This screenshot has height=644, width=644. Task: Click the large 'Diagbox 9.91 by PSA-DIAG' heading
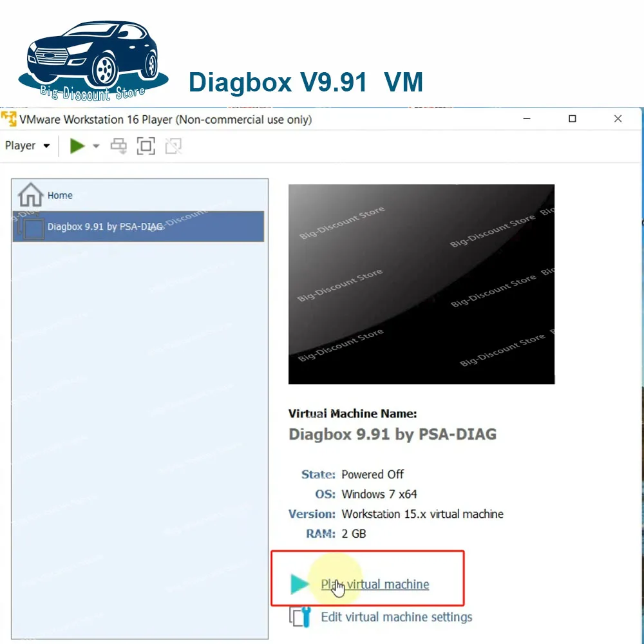pyautogui.click(x=393, y=434)
